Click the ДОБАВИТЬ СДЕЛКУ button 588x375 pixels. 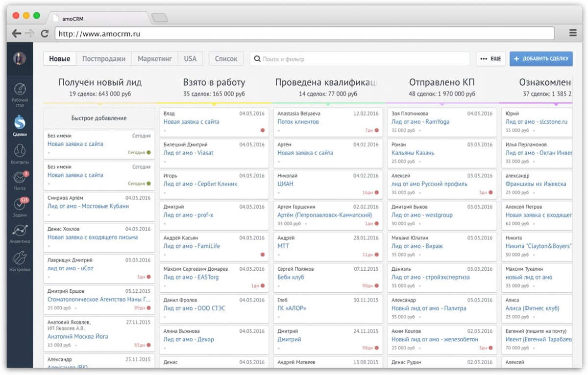click(x=541, y=59)
